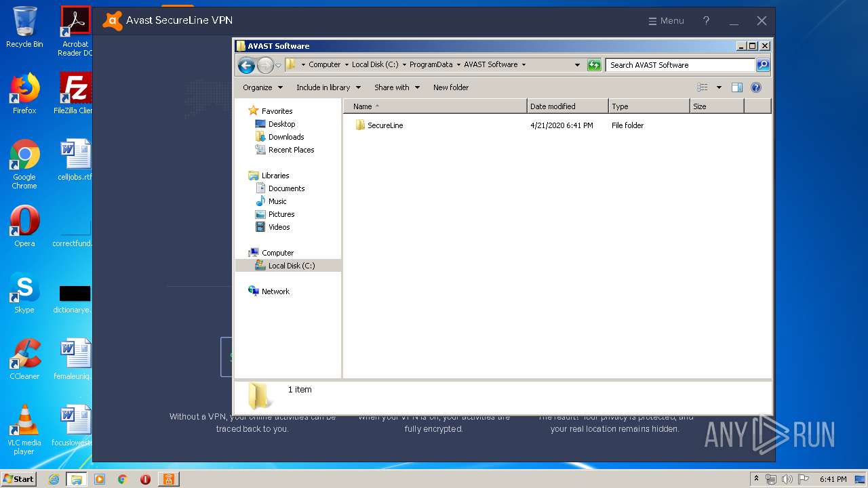Show hidden icons in system tray

pyautogui.click(x=757, y=479)
